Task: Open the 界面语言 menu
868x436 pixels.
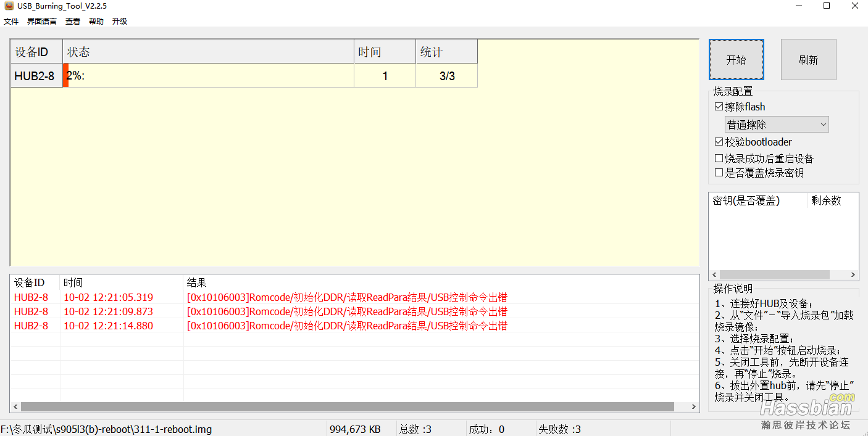Action: (42, 21)
